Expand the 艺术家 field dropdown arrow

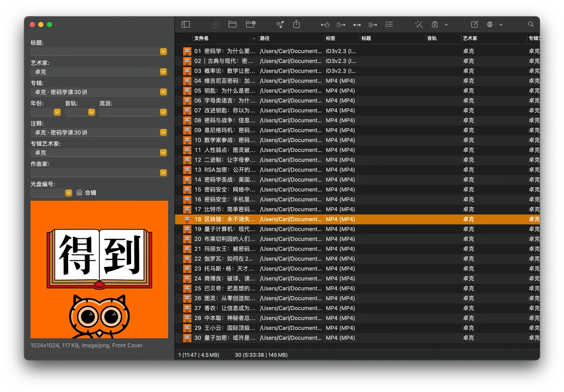pos(163,72)
